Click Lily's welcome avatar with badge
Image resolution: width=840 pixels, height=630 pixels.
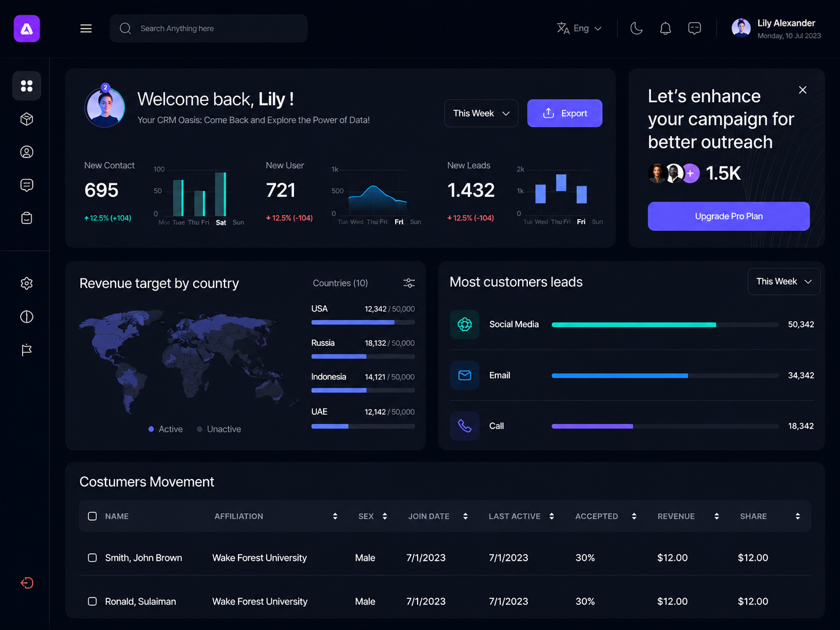click(105, 107)
